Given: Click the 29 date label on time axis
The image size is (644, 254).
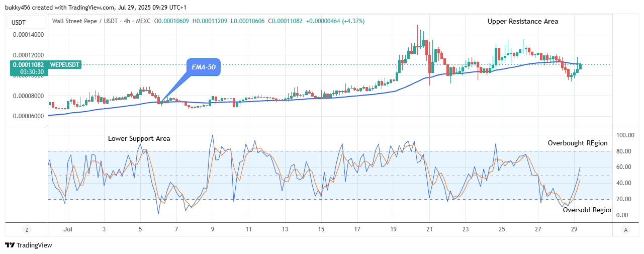Looking at the screenshot, I should [x=574, y=229].
